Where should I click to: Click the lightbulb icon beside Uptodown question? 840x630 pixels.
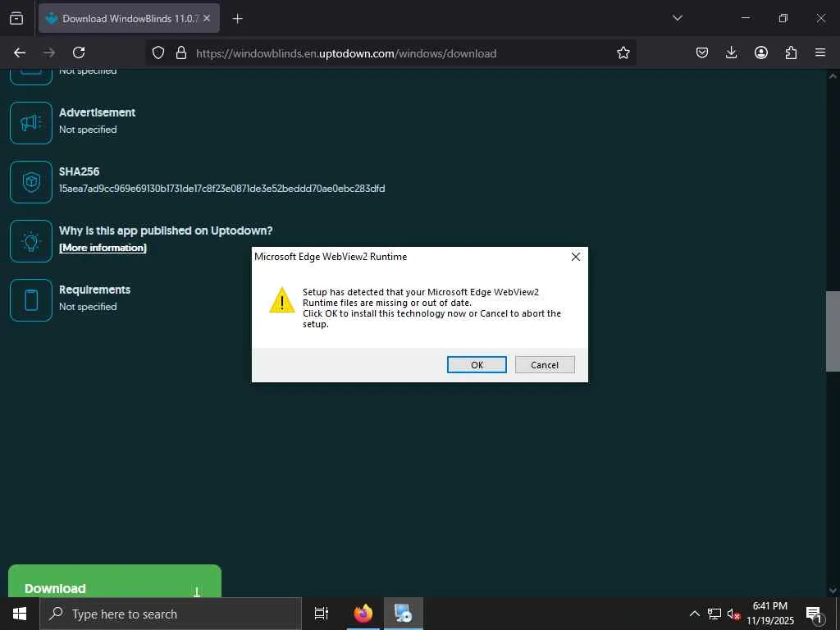coord(31,241)
